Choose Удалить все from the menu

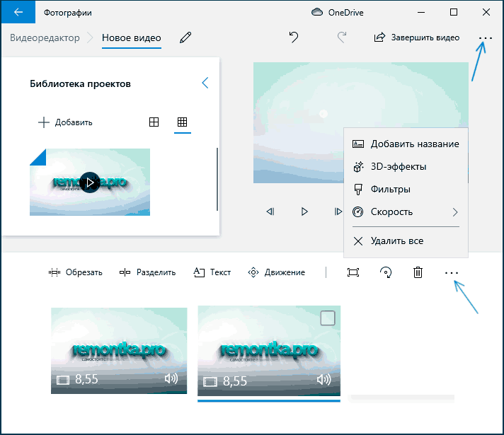(406, 241)
